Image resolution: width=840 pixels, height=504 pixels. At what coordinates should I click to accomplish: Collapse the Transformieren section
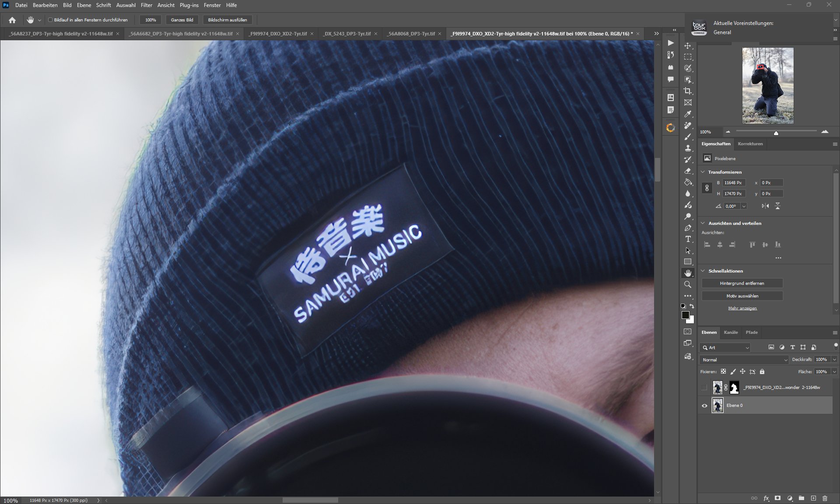coord(703,172)
